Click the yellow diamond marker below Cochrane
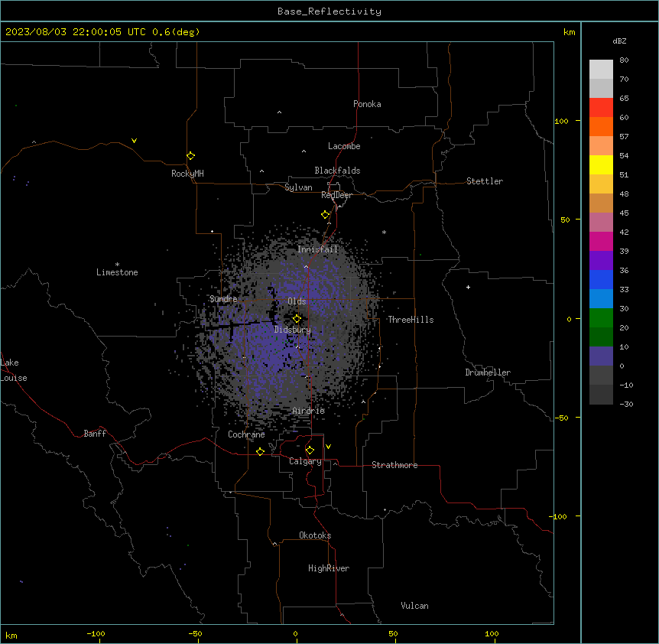Screen dimensions: 659x644 coord(260,451)
